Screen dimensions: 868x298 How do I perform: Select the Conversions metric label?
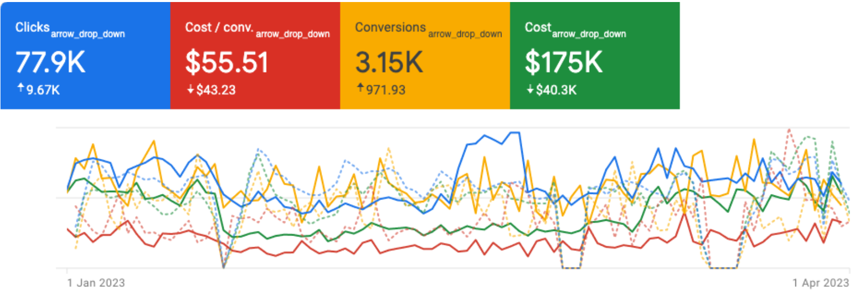pos(390,27)
